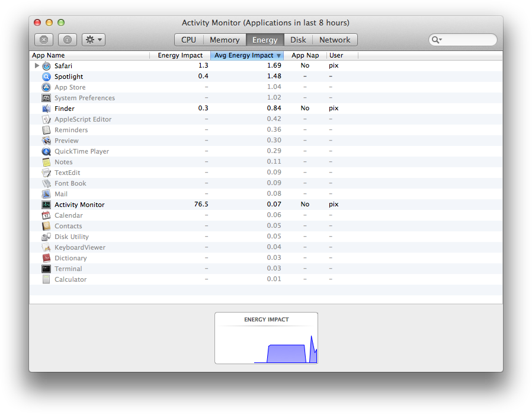Image resolution: width=532 pixels, height=414 pixels.
Task: Click the Finder icon in list
Action: pyautogui.click(x=46, y=109)
